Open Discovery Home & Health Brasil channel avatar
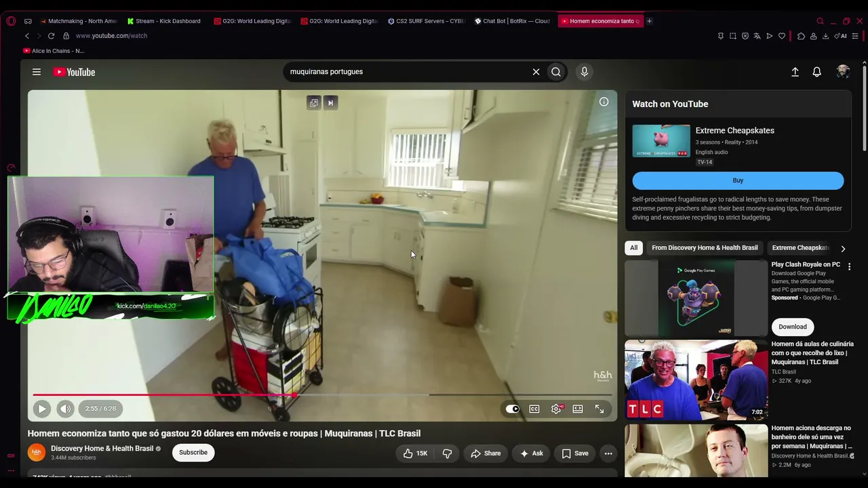The width and height of the screenshot is (868, 488). point(37,453)
